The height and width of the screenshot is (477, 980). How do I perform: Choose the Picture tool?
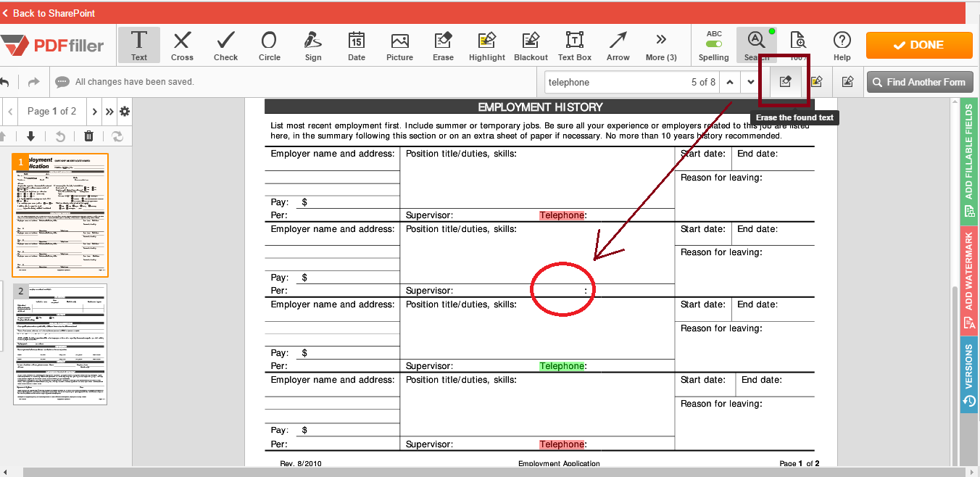coord(399,46)
